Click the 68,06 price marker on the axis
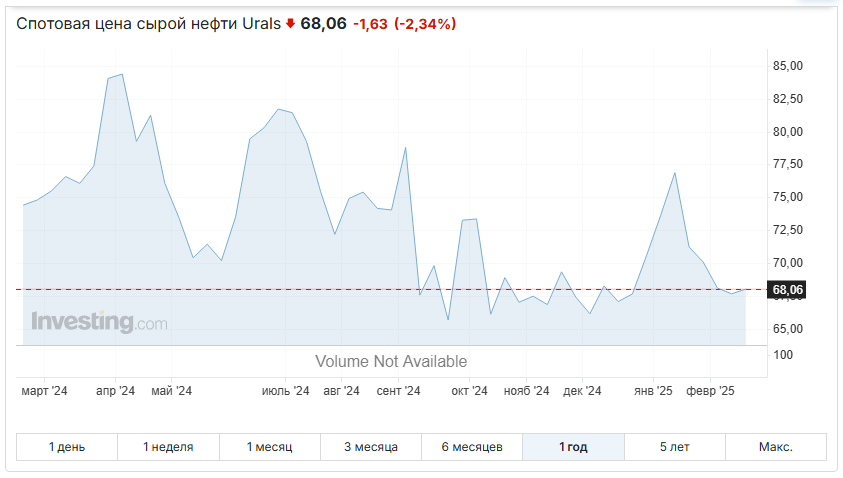 pyautogui.click(x=787, y=290)
